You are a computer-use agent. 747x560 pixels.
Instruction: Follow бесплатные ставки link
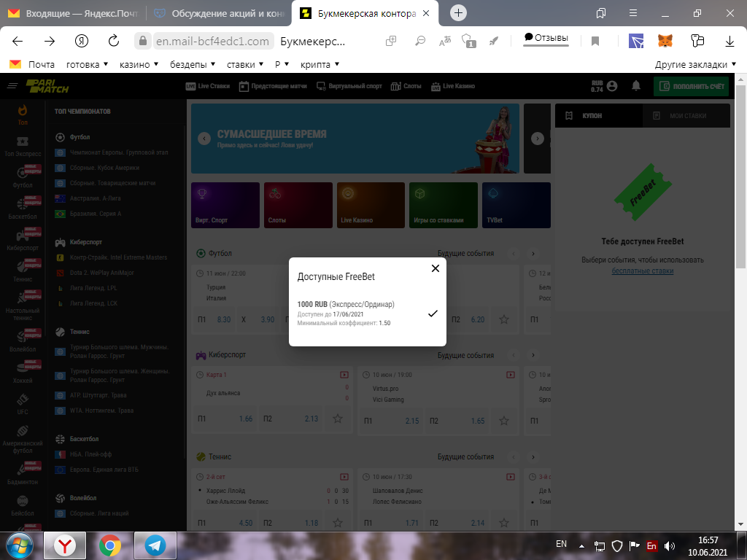tap(643, 271)
